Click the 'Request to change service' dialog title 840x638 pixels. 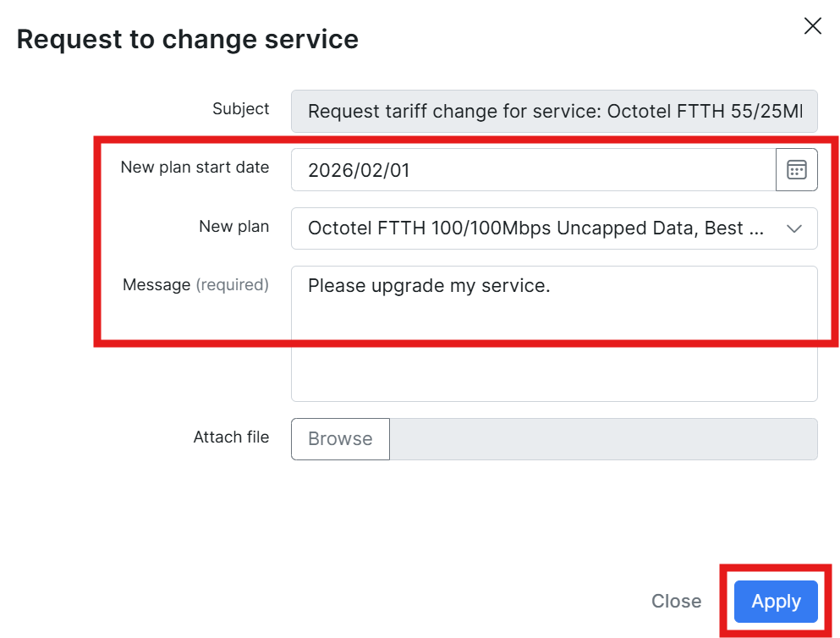[188, 39]
